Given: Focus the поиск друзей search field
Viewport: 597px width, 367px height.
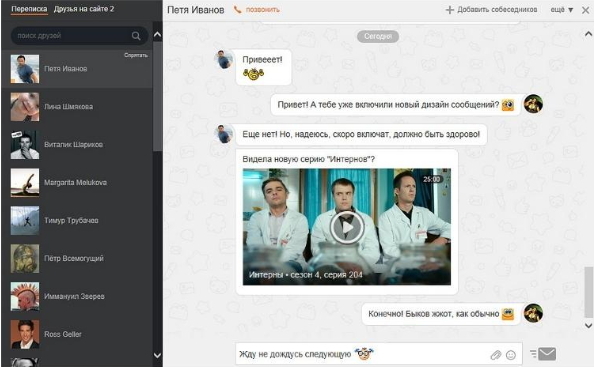Looking at the screenshot, I should [x=73, y=36].
